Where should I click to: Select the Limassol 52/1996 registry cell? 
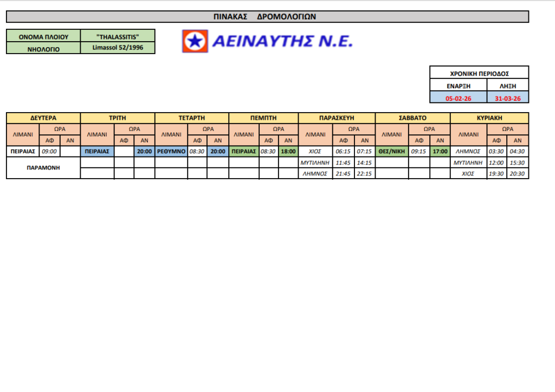pyautogui.click(x=118, y=48)
